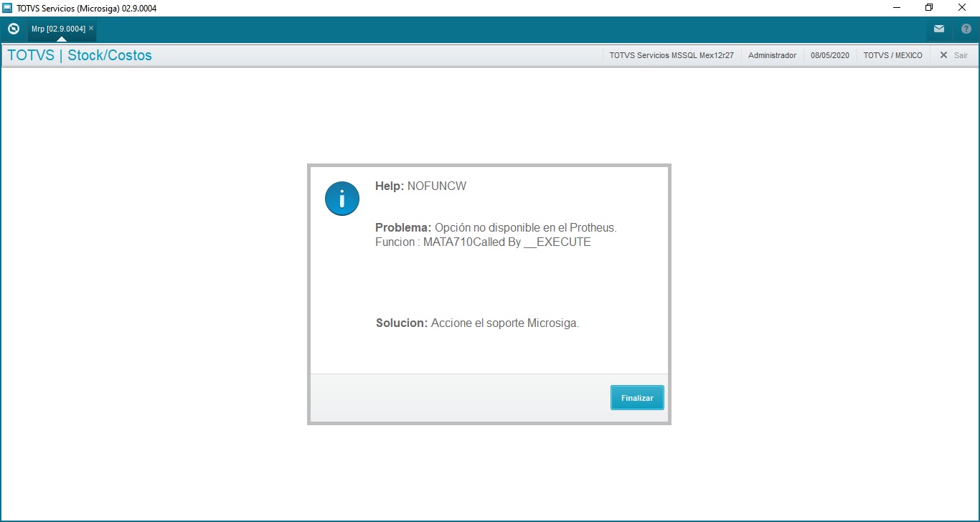Click the Administrador user label
Image resolution: width=980 pixels, height=522 pixels.
[772, 55]
